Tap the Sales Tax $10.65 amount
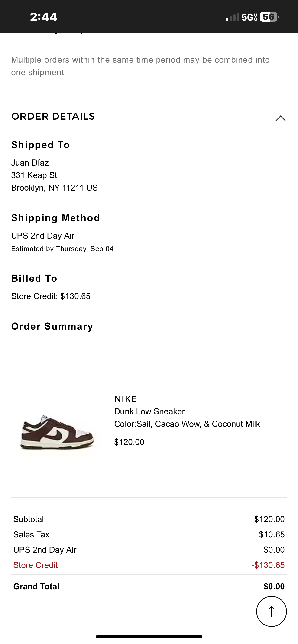Screen dimensions: 298x644 point(272,535)
